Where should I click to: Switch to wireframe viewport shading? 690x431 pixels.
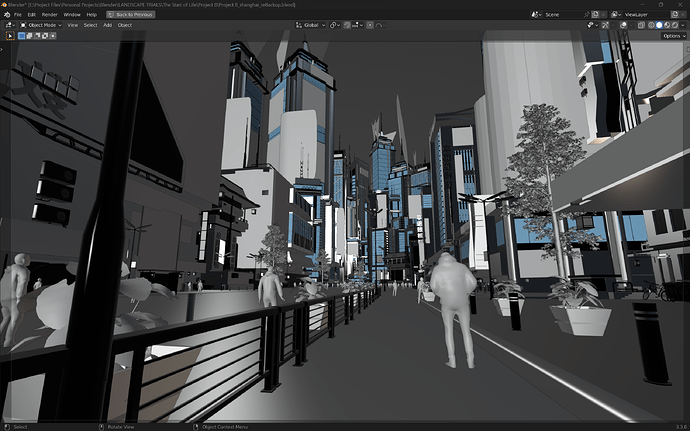click(x=651, y=25)
